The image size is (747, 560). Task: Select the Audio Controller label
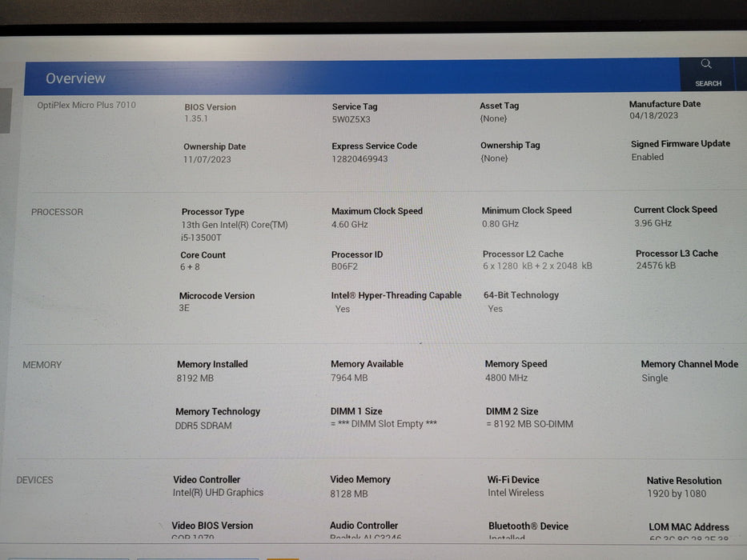tap(363, 526)
